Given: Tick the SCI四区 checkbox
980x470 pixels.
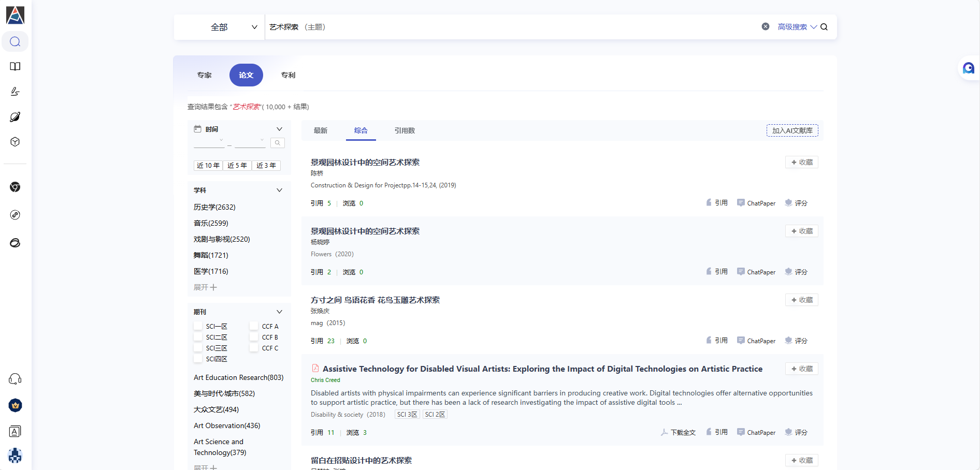Looking at the screenshot, I should click(198, 359).
